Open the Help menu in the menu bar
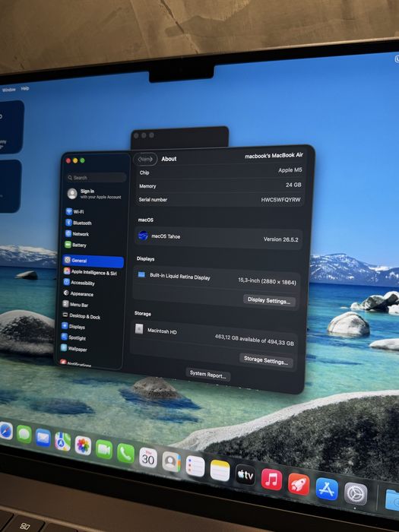Screen dimensions: 399x532 click(25, 89)
